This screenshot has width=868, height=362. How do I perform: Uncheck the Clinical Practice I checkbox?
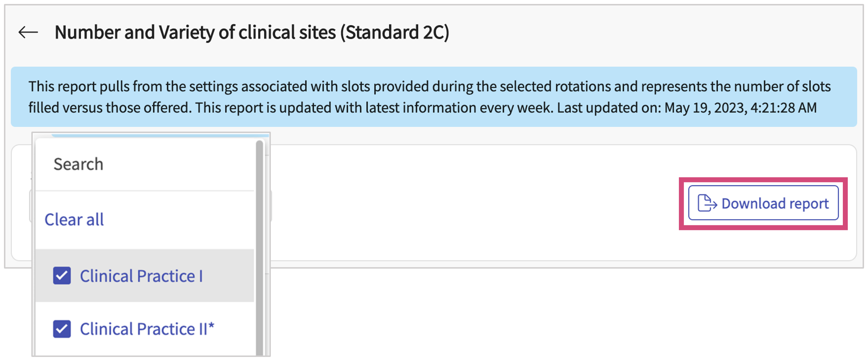point(62,276)
